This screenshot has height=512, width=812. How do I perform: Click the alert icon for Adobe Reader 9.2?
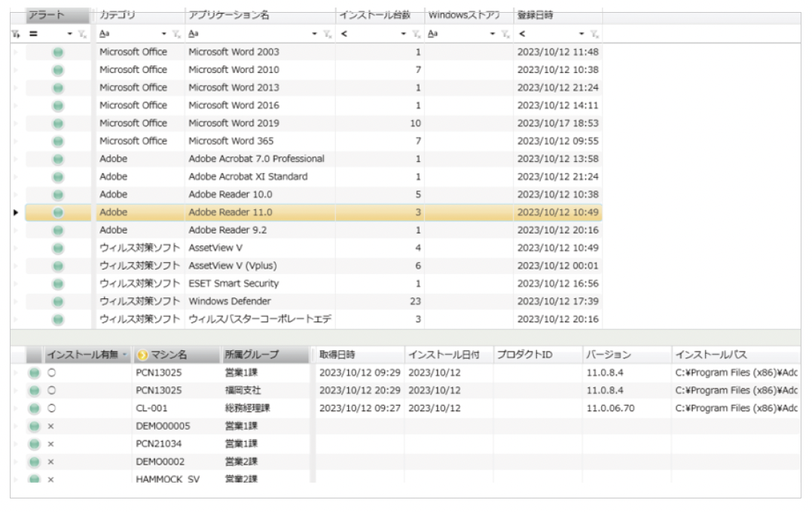tap(58, 230)
